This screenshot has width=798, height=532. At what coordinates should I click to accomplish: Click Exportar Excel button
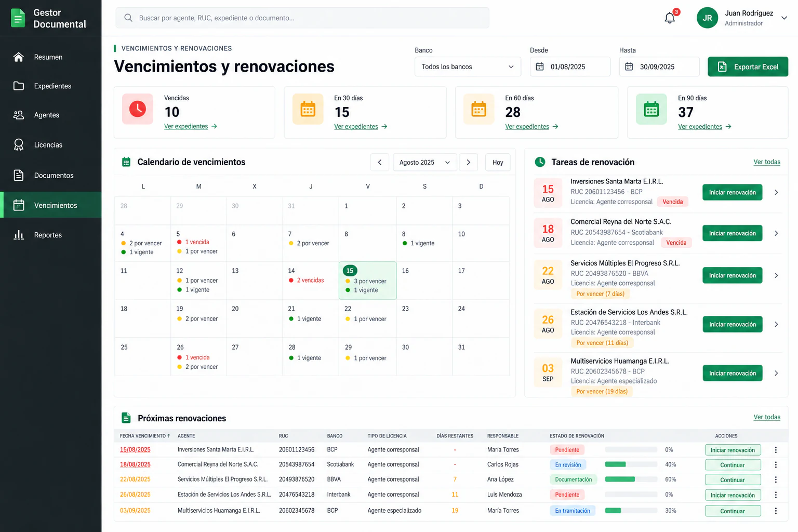(x=748, y=66)
